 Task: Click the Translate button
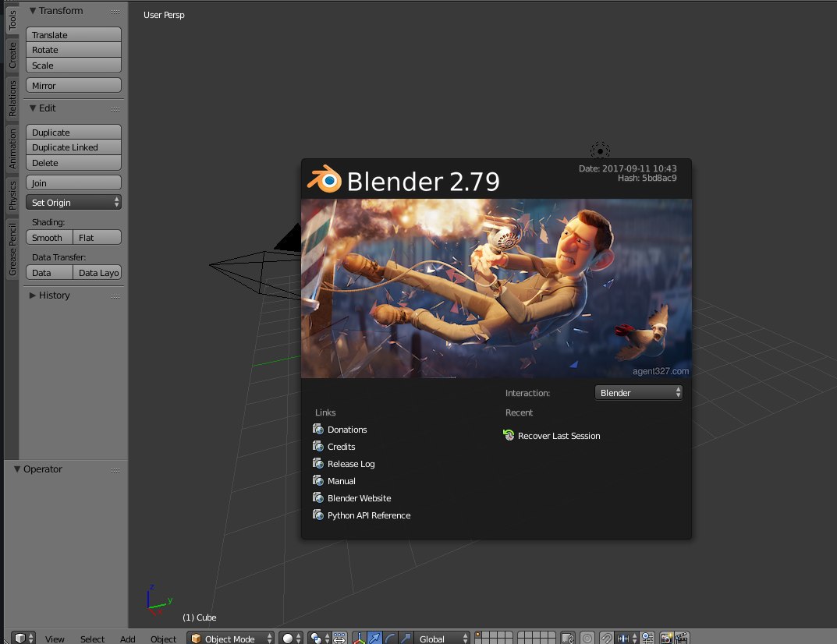click(x=73, y=34)
